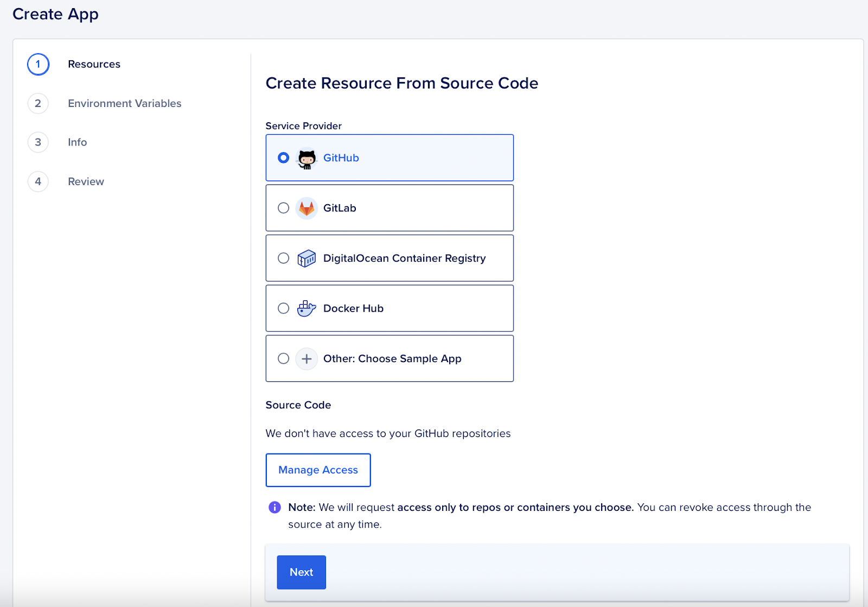Click the GitLab fox logo icon
The image size is (868, 607).
pos(307,208)
